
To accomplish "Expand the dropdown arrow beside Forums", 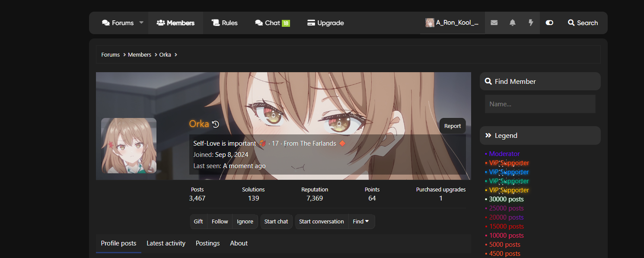I will 141,23.
